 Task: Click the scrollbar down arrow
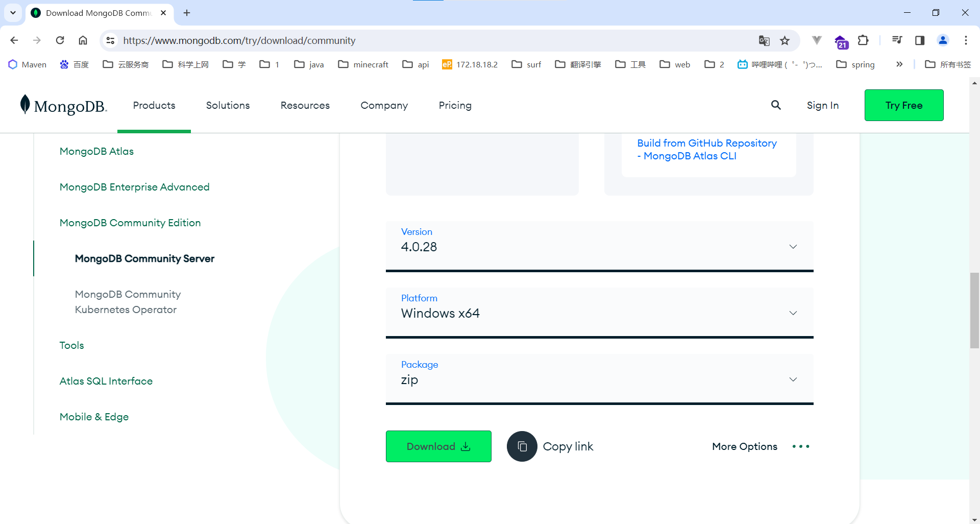[x=974, y=519]
